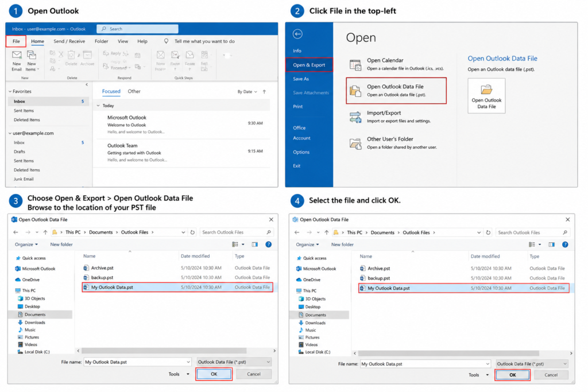The height and width of the screenshot is (392, 588).
Task: Select OneDrive in step 3 dialog sidebar
Action: click(28, 280)
